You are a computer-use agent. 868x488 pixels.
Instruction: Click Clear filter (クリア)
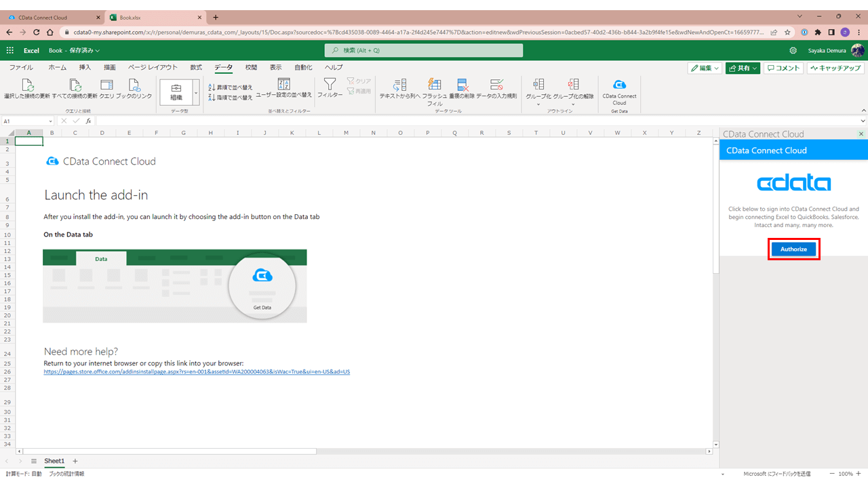click(x=359, y=81)
